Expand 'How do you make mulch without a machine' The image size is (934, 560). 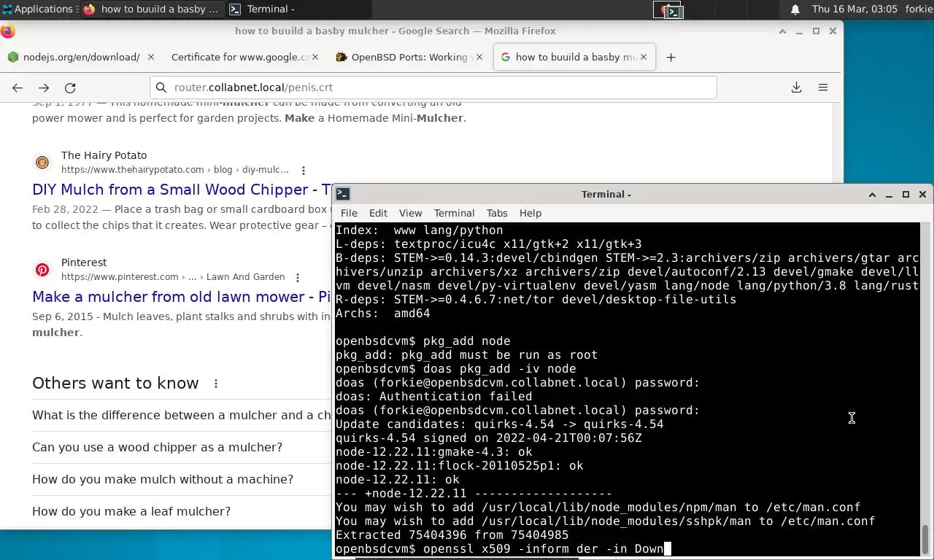(x=181, y=479)
